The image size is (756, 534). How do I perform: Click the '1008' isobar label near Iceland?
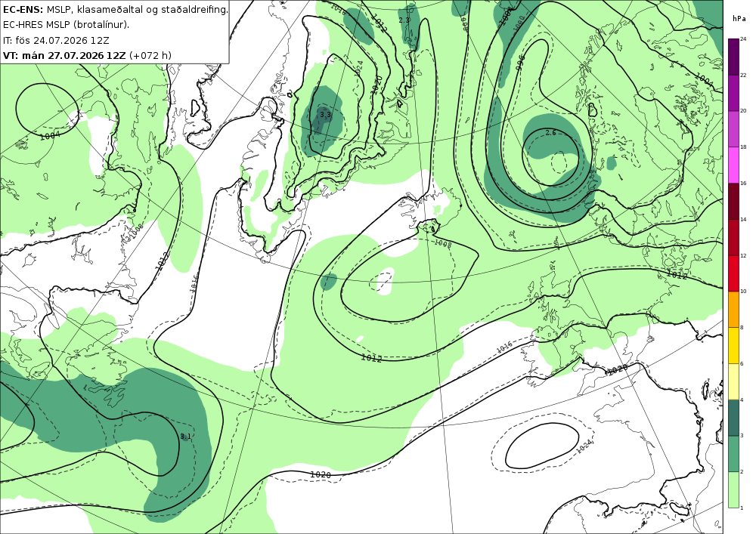442,244
